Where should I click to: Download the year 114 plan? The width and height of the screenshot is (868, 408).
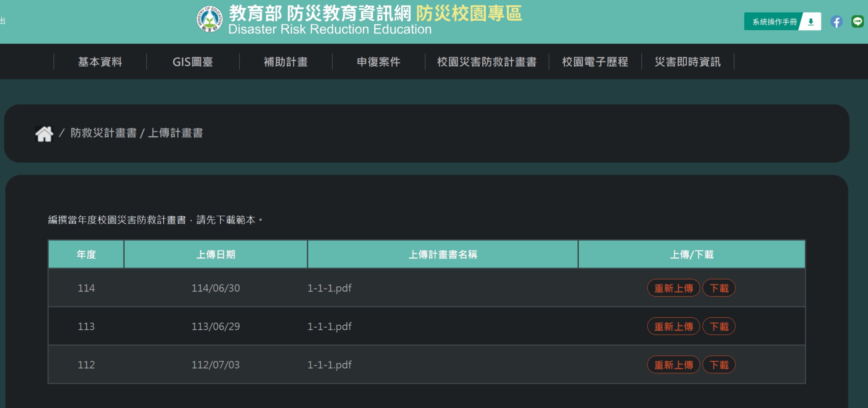coord(719,288)
